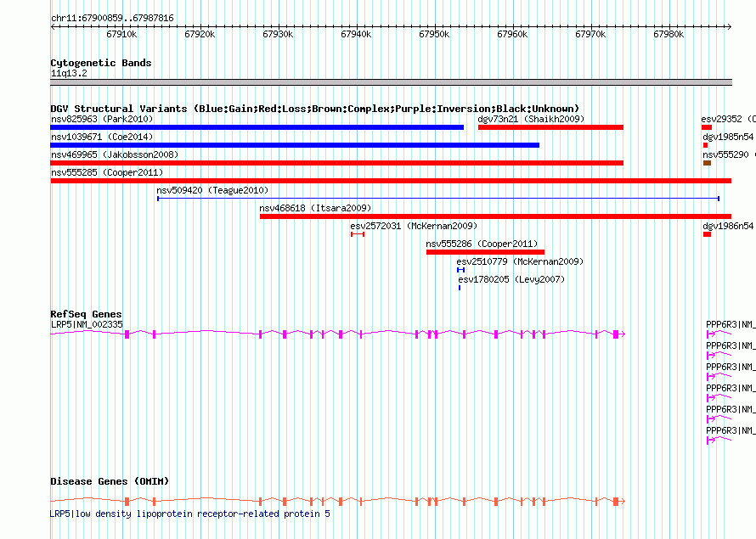Select the esv1780205 (Levy2007) tiny blue marker
The image size is (756, 539).
point(460,288)
